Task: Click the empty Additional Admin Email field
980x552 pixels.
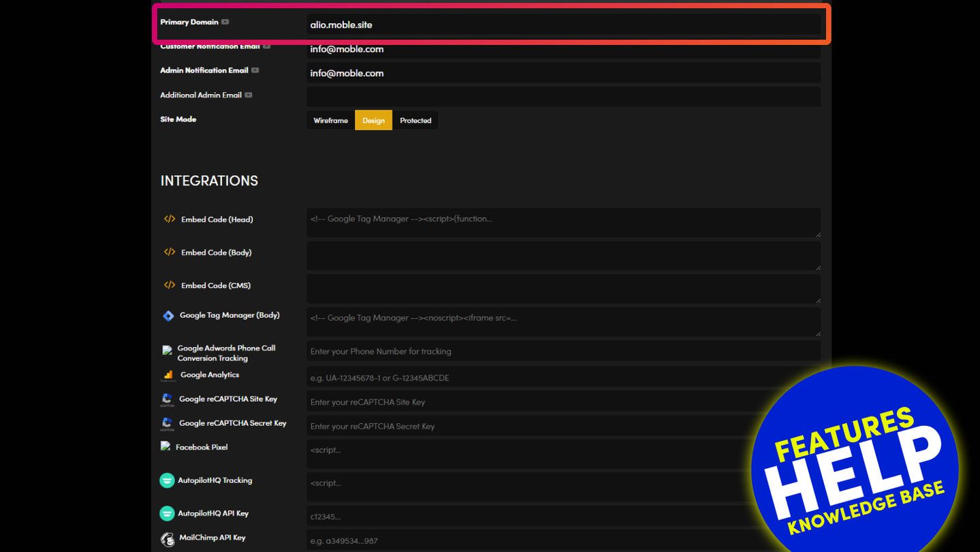Action: coord(563,96)
